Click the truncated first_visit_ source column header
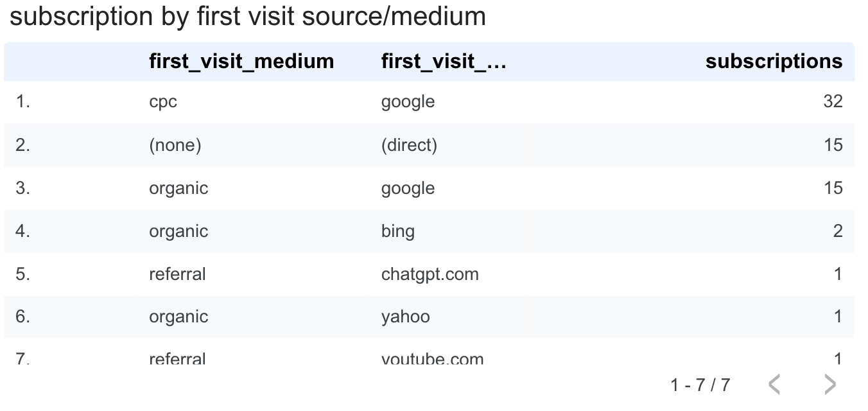The height and width of the screenshot is (411, 868). [x=444, y=61]
